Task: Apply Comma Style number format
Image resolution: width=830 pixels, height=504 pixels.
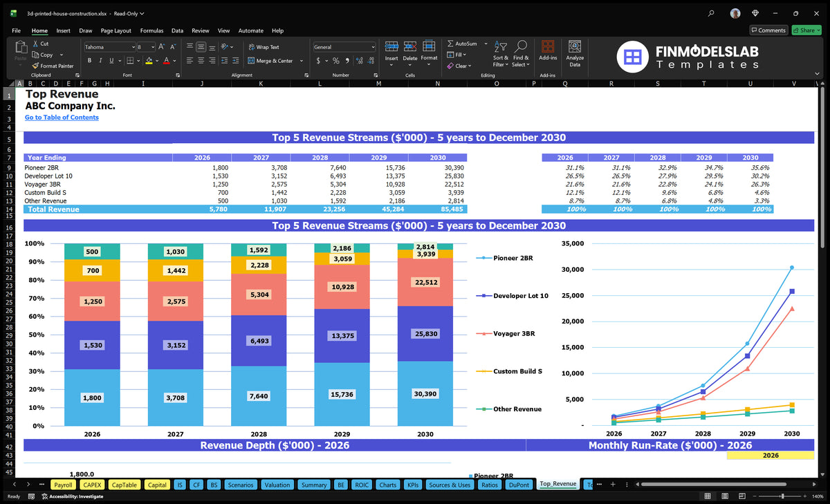Action: tap(346, 61)
